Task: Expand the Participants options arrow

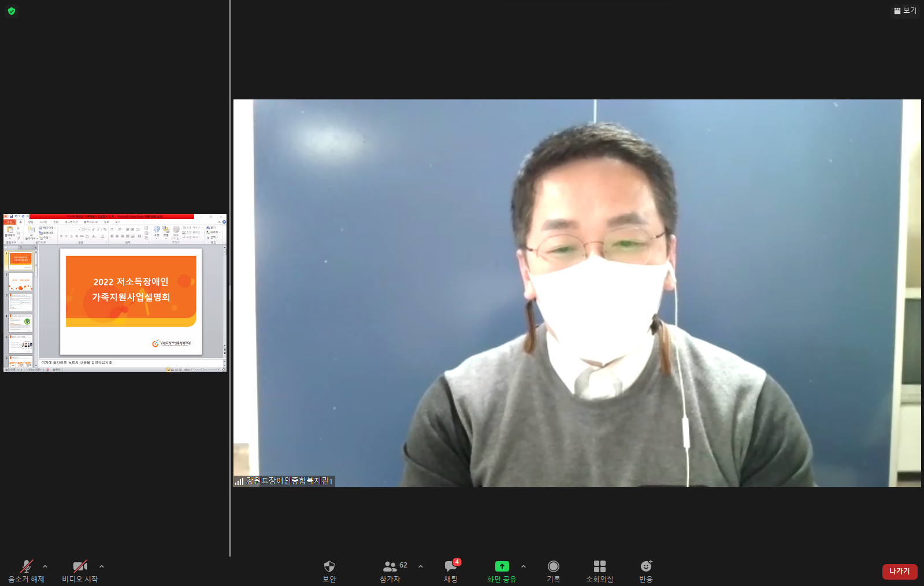Action: pyautogui.click(x=421, y=566)
